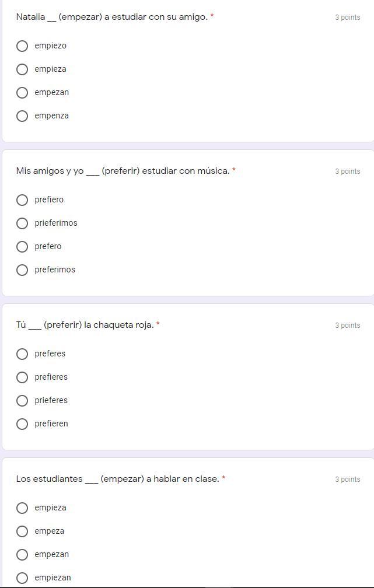This screenshot has width=374, height=588.
Task: Click the Natalia empezar question text
Action: tap(112, 17)
